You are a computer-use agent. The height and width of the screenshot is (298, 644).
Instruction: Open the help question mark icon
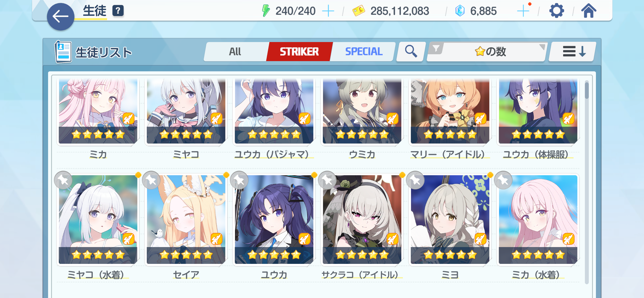click(118, 11)
